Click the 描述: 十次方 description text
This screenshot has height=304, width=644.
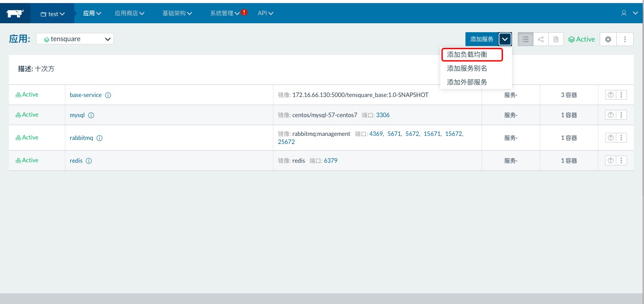pos(36,69)
